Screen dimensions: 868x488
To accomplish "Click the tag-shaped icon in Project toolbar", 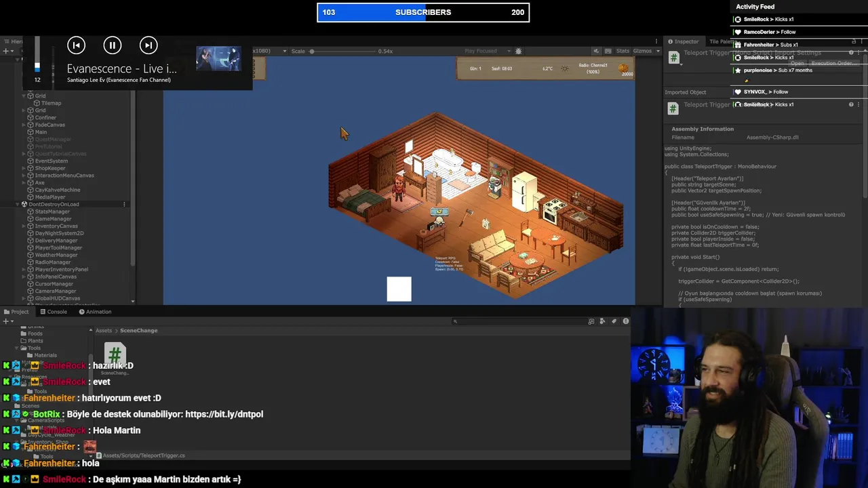I will coord(614,321).
